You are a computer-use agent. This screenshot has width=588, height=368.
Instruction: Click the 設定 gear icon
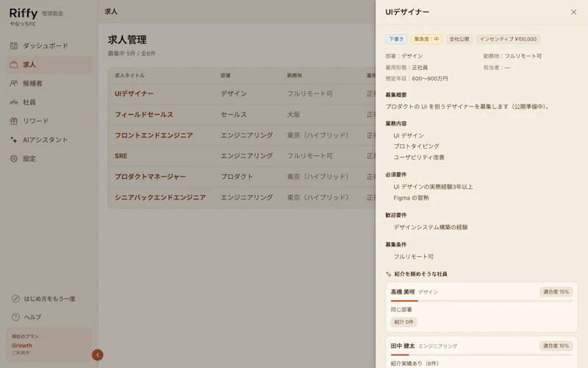(x=14, y=158)
